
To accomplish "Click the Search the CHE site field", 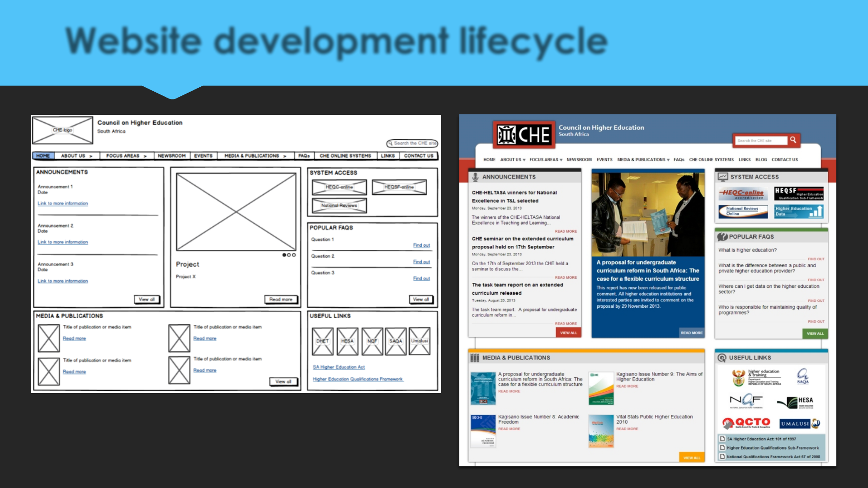I will [760, 141].
